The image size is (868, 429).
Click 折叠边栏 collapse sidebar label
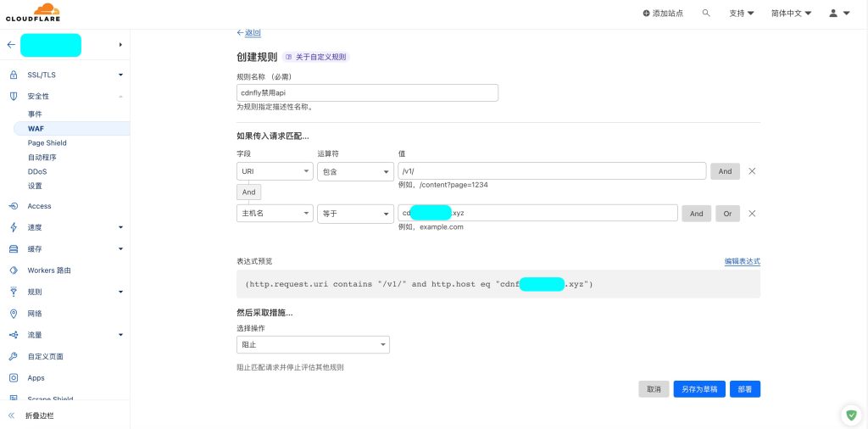pyautogui.click(x=40, y=415)
